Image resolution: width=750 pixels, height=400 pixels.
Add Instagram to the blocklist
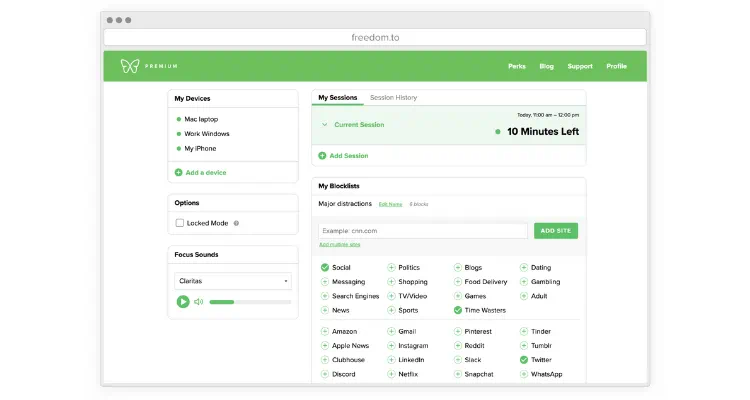391,345
